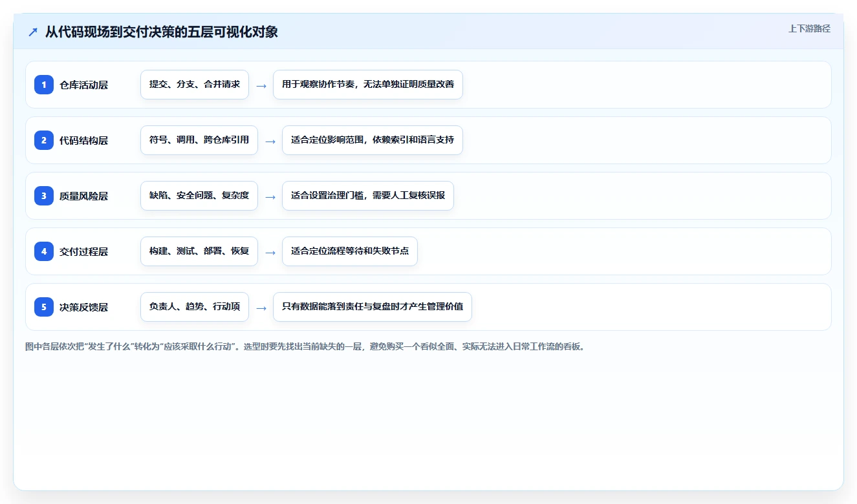This screenshot has width=857, height=504.
Task: Click the 上下游路径 label in header
Action: tap(809, 28)
